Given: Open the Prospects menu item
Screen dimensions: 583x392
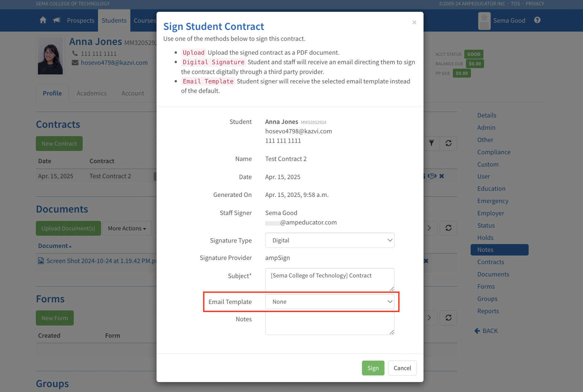Looking at the screenshot, I should click(81, 21).
